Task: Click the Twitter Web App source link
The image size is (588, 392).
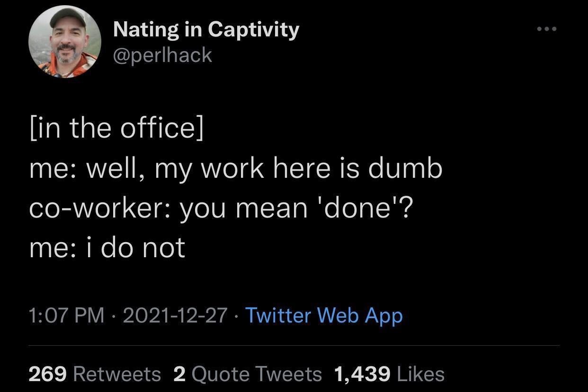Action: 323,315
